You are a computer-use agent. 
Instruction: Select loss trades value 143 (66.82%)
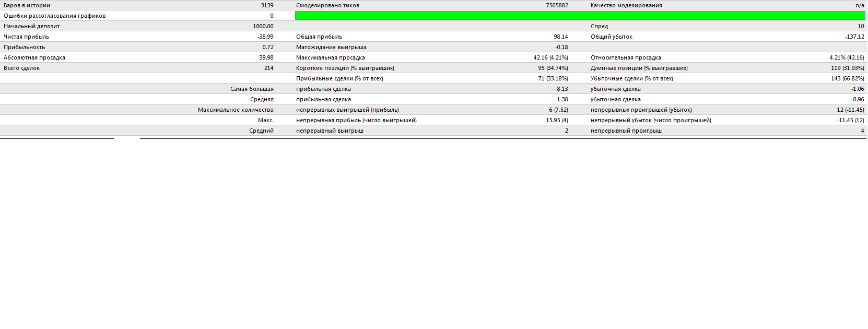[848, 78]
